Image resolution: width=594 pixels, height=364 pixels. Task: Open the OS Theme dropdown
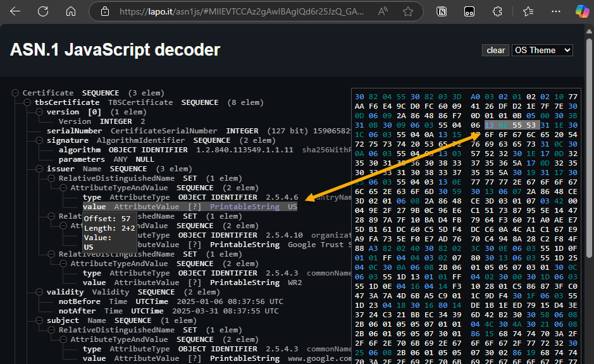click(541, 50)
